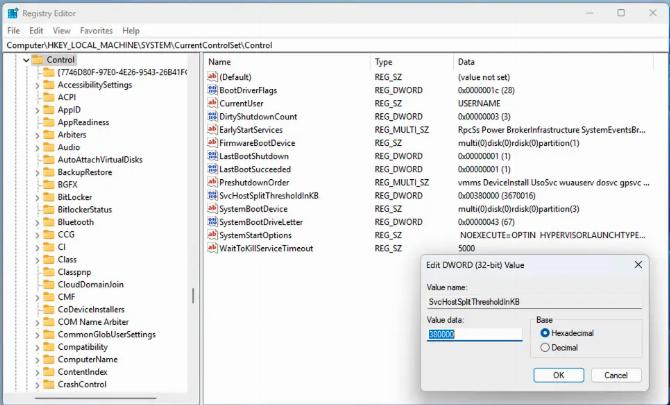This screenshot has width=670, height=405.
Task: Open the File menu
Action: 14,31
